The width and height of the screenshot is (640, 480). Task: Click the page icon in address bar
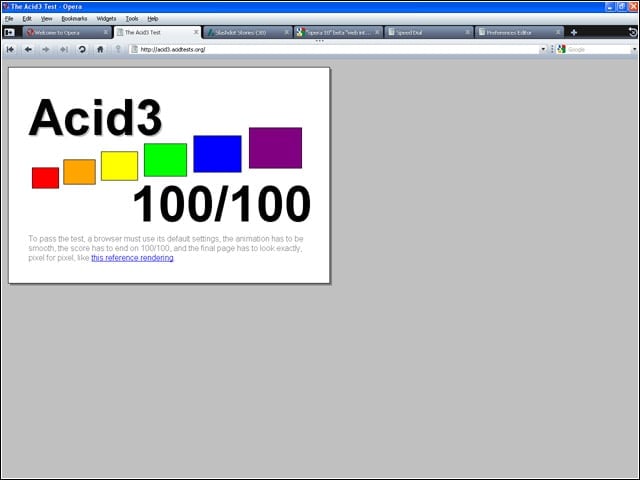[134, 49]
